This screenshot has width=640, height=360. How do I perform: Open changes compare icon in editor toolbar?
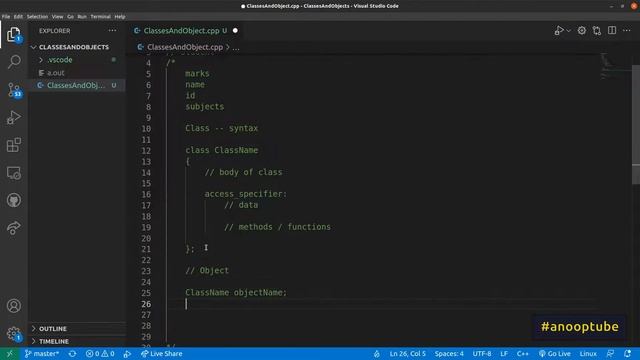(597, 31)
